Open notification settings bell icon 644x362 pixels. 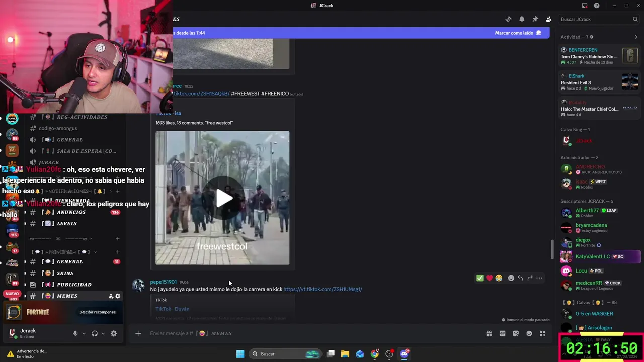point(522,19)
